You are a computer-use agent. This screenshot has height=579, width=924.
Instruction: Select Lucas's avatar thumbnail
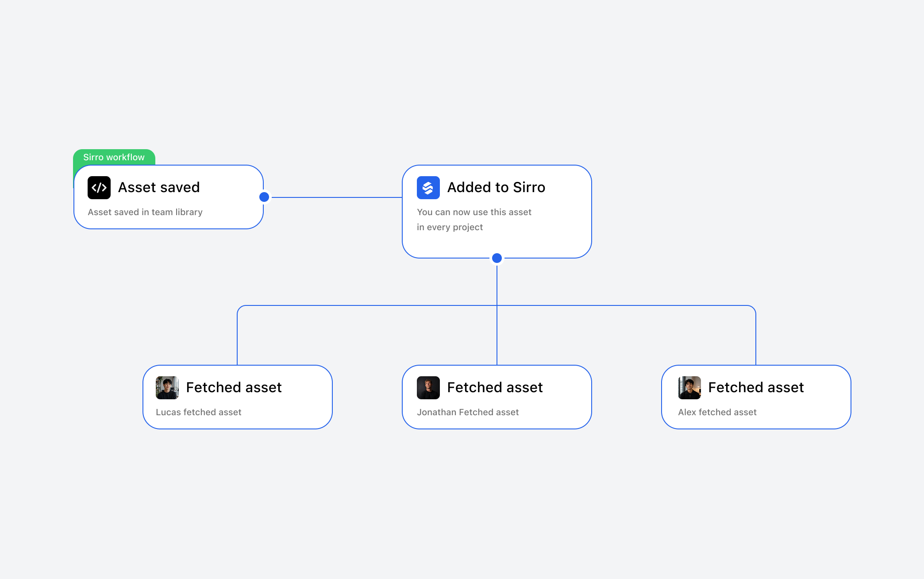[167, 388]
